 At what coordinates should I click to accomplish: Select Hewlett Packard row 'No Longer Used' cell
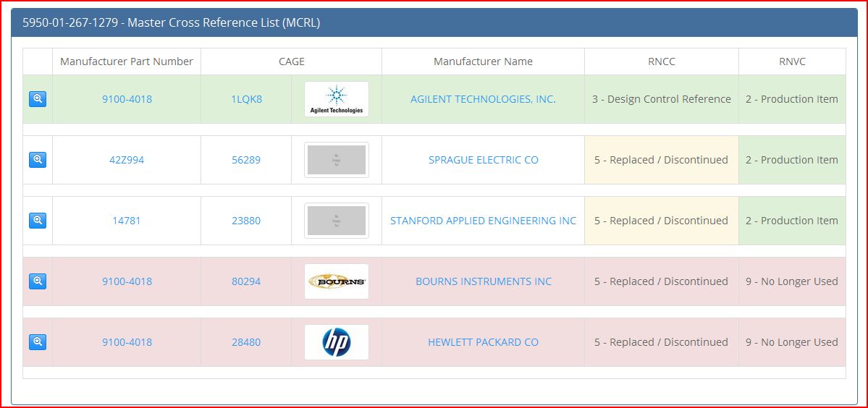[792, 342]
